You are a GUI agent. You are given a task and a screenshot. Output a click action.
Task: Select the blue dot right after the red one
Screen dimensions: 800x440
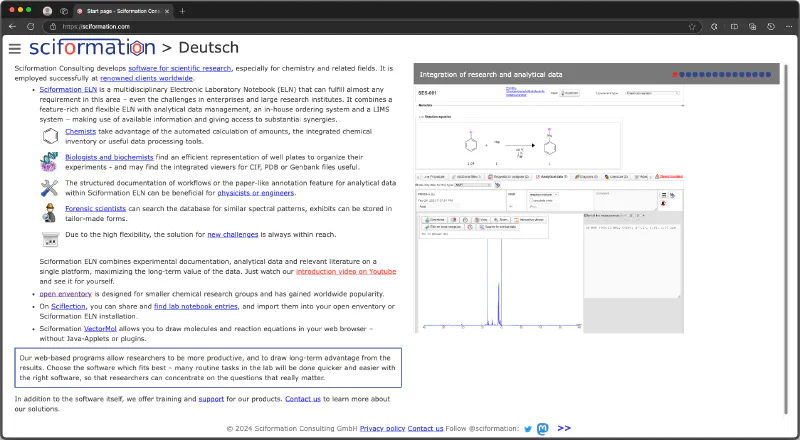tap(682, 75)
